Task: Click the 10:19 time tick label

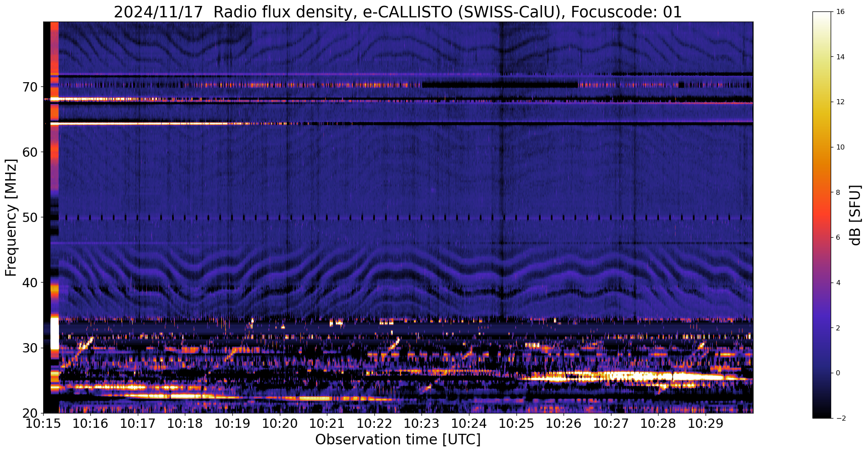Action: tap(232, 424)
